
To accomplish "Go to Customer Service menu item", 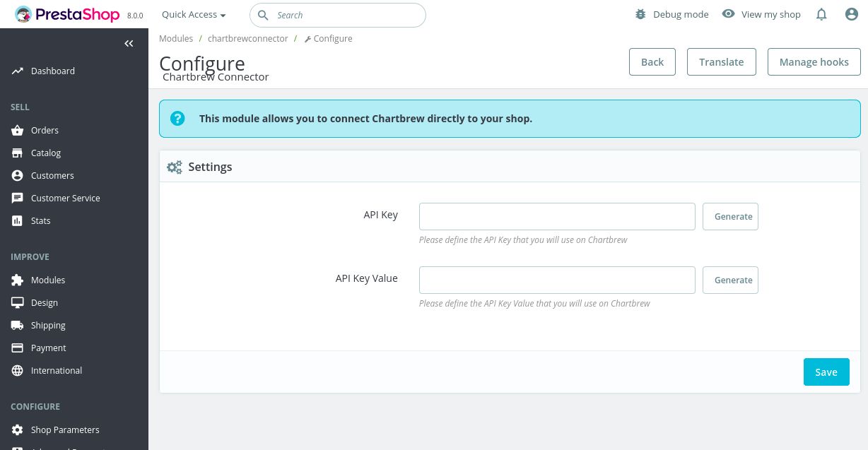I will tap(65, 199).
